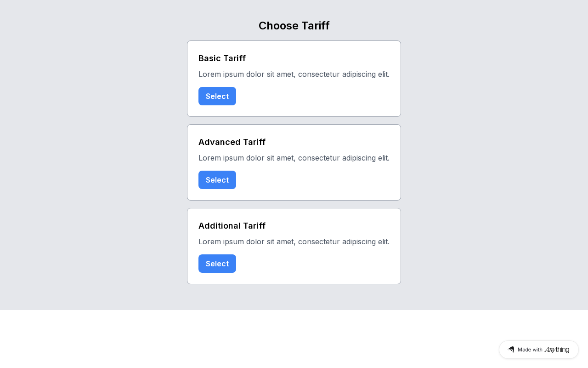Click the "Advanced Tariff" card title

tap(232, 142)
